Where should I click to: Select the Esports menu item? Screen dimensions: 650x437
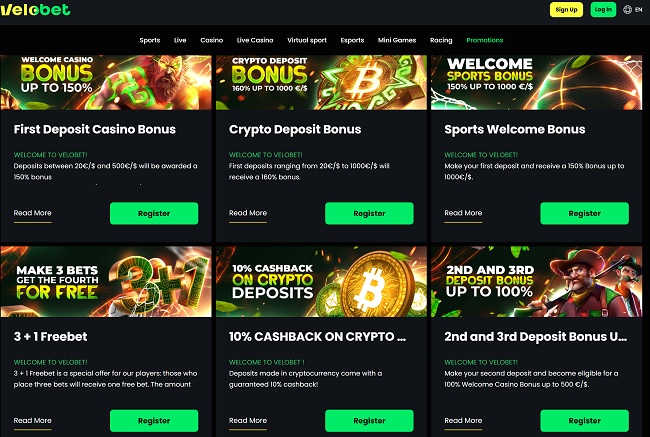[352, 40]
